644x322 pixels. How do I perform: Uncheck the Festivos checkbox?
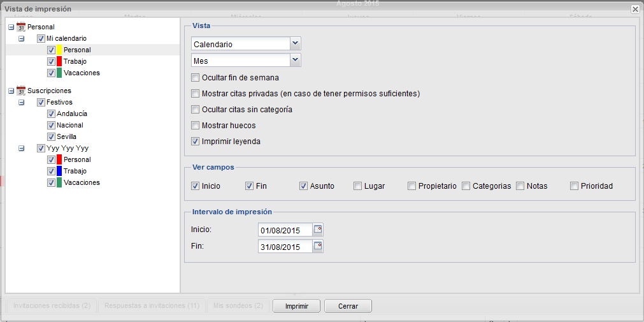coord(41,103)
